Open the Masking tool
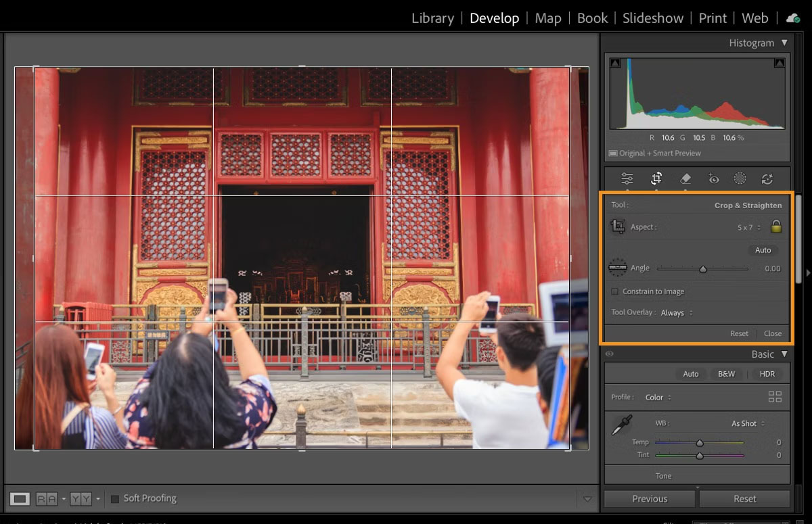The width and height of the screenshot is (812, 524). coord(739,178)
